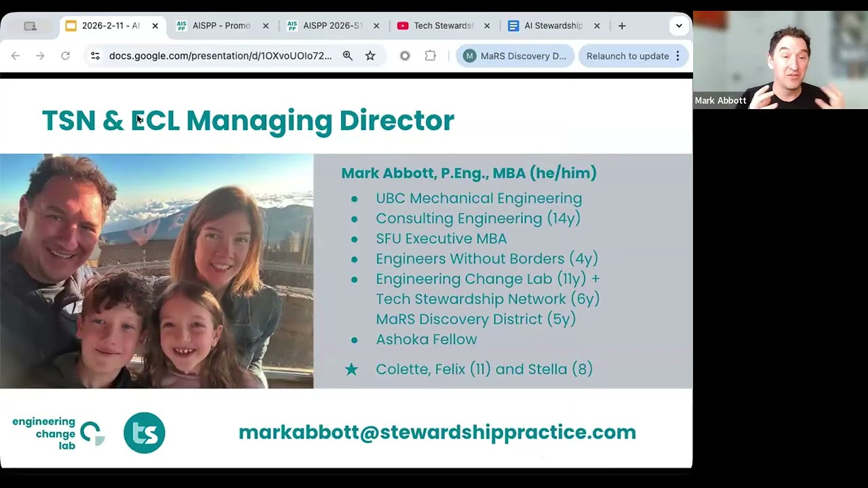Open the Extensions puzzle icon
Image resolution: width=868 pixels, height=488 pixels.
(x=430, y=56)
